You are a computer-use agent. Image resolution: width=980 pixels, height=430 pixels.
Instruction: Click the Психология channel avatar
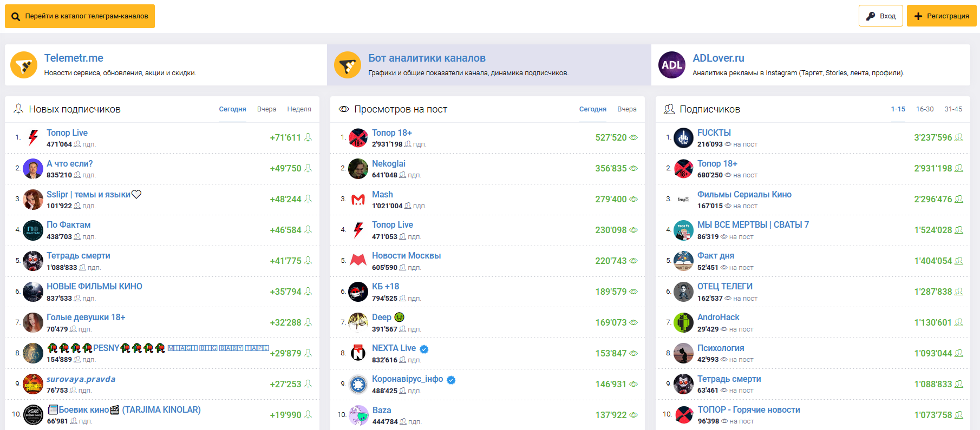(684, 353)
